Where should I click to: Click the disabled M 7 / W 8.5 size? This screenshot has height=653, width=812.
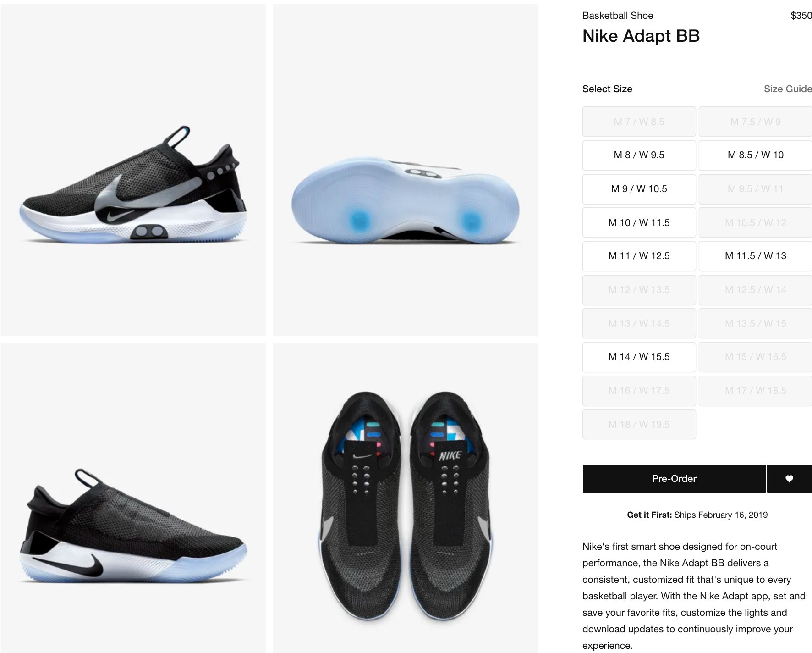[x=639, y=122]
